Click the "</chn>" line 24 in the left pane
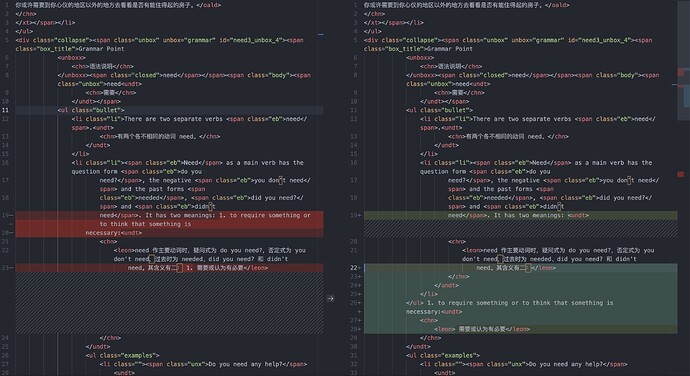 click(110, 338)
